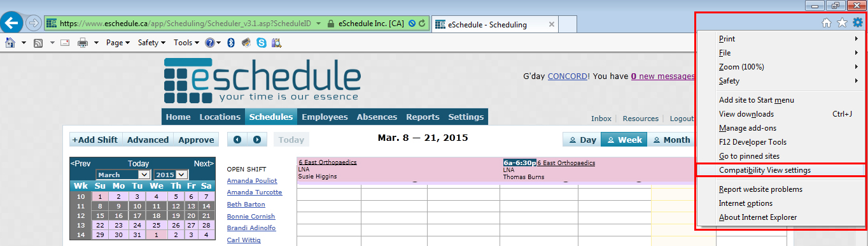
Task: Switch schedule to Month view
Action: 670,140
